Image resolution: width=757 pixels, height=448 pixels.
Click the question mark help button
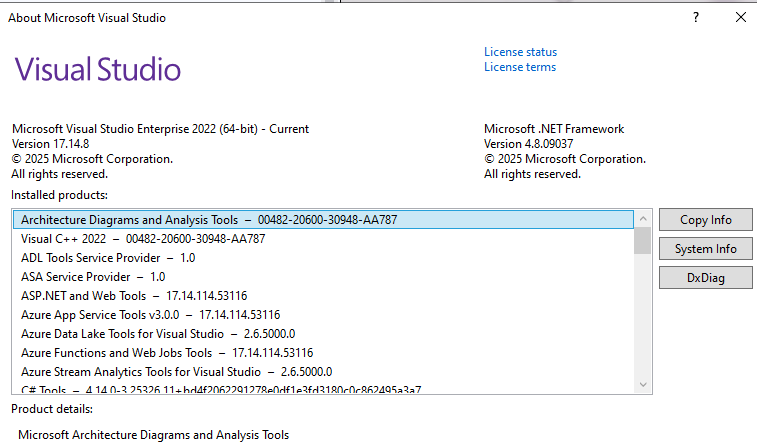click(x=695, y=18)
